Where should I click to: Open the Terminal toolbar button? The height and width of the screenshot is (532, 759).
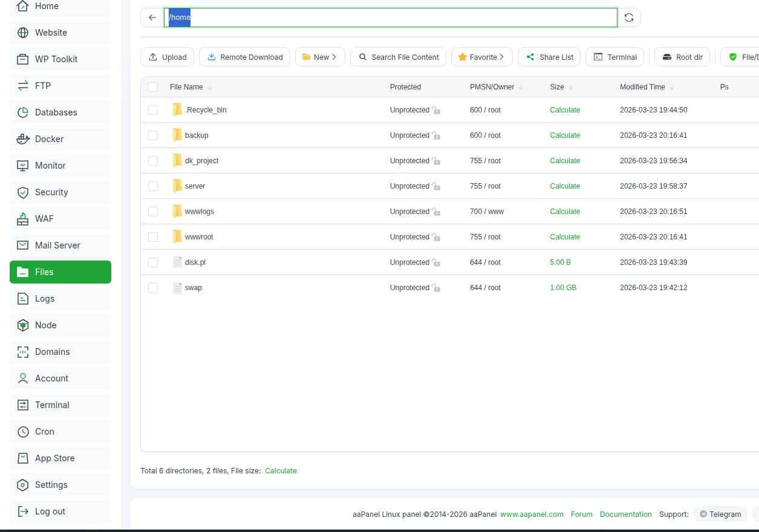[614, 57]
